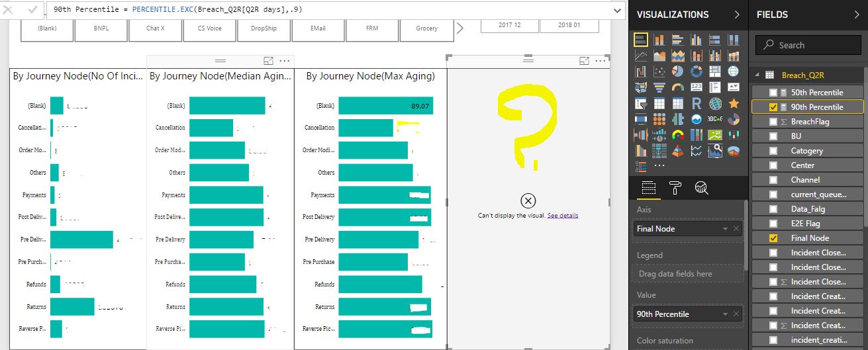Add the matrix visual
Screen dimensions: 868x350
click(x=678, y=104)
